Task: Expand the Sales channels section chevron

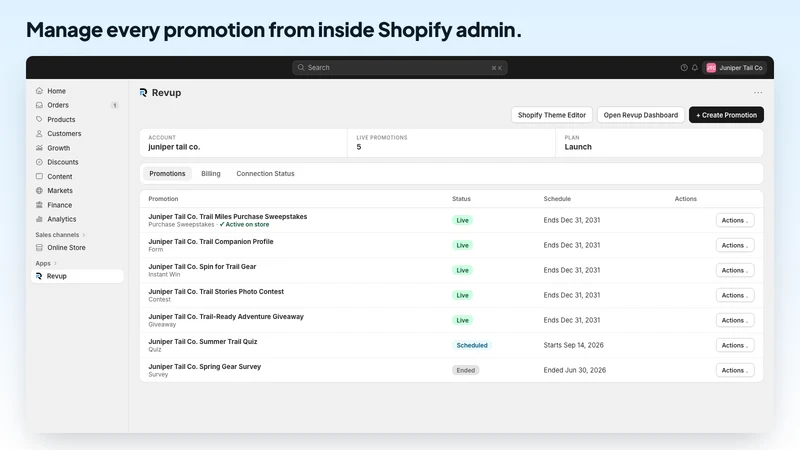Action: click(x=84, y=235)
